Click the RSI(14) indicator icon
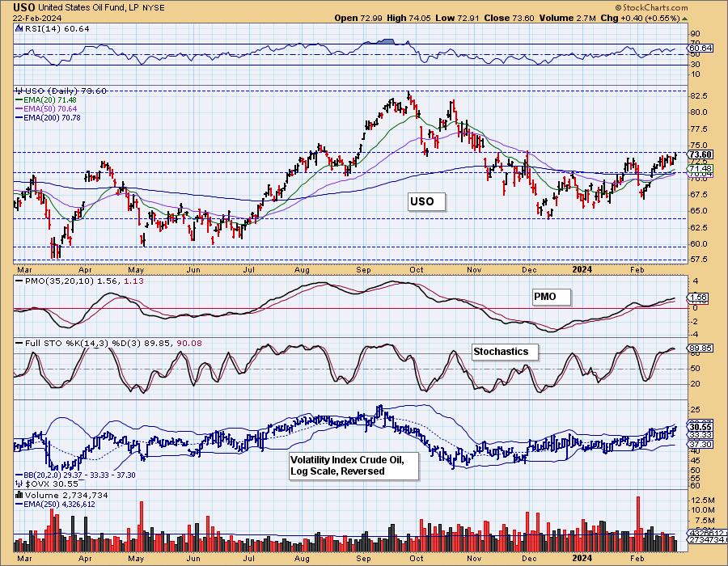The width and height of the screenshot is (728, 566). [x=19, y=28]
